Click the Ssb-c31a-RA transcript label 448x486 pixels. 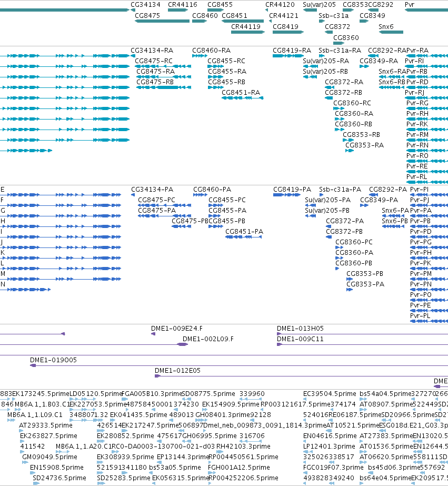pos(340,51)
